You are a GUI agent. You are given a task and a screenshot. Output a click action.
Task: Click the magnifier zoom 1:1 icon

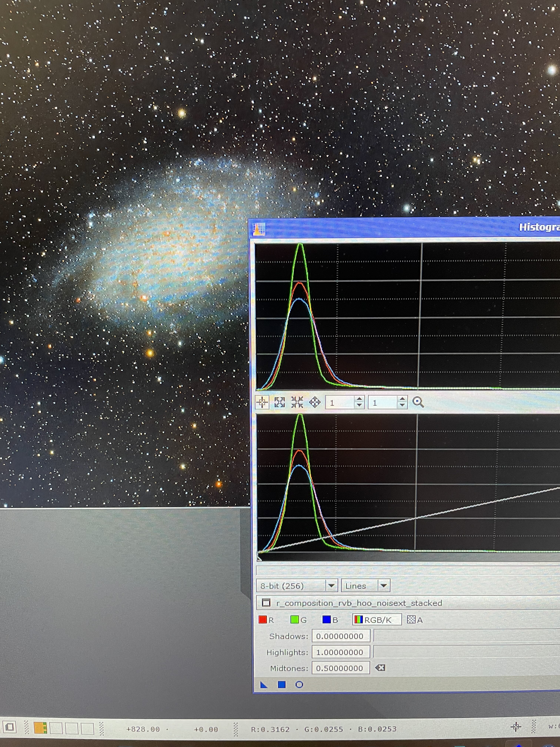tap(418, 402)
